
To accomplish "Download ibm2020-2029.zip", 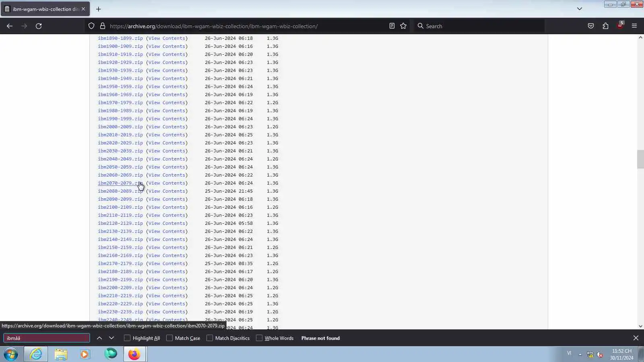I will pyautogui.click(x=120, y=143).
